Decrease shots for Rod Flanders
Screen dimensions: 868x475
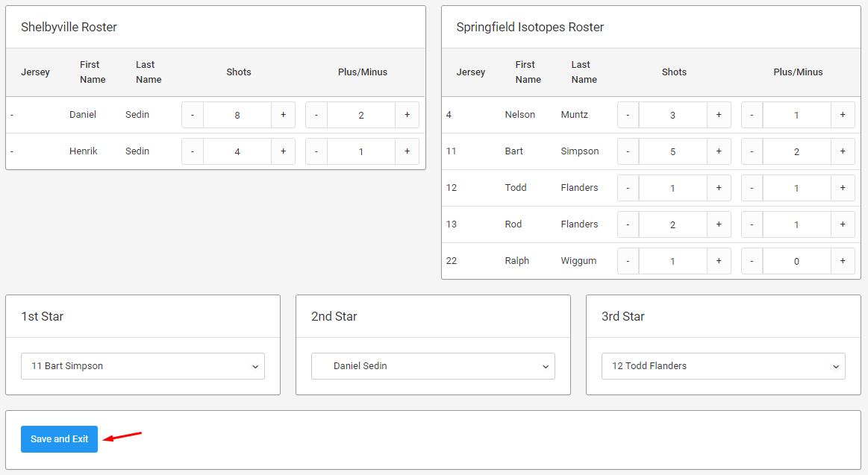628,224
